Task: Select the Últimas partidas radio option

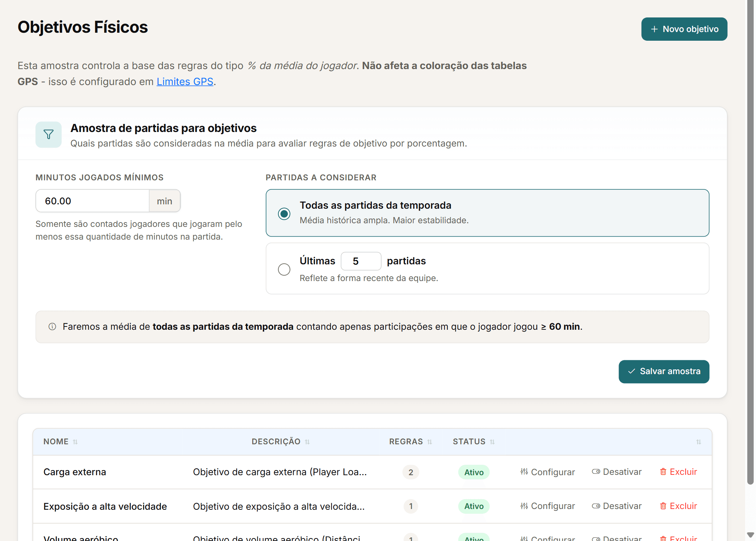Action: tap(284, 269)
